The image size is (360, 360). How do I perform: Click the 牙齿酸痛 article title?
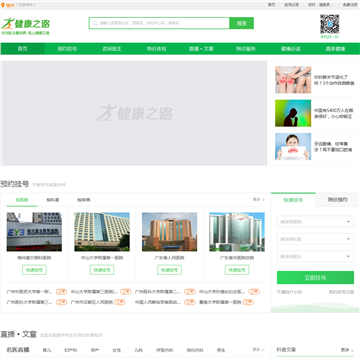(333, 147)
